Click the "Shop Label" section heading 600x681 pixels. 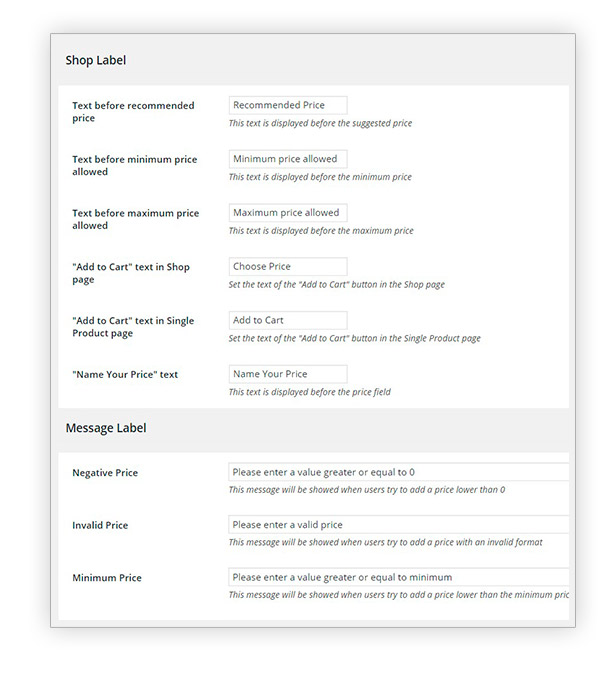point(96,61)
